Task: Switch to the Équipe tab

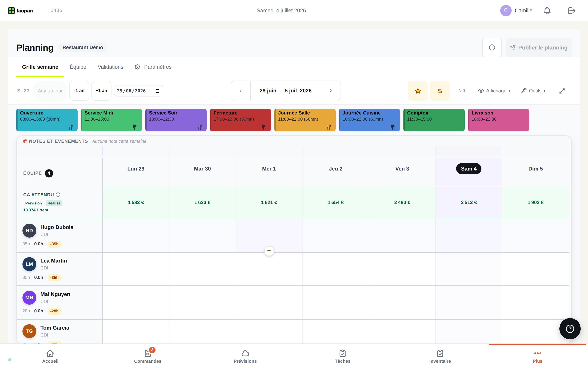Action: tap(78, 67)
